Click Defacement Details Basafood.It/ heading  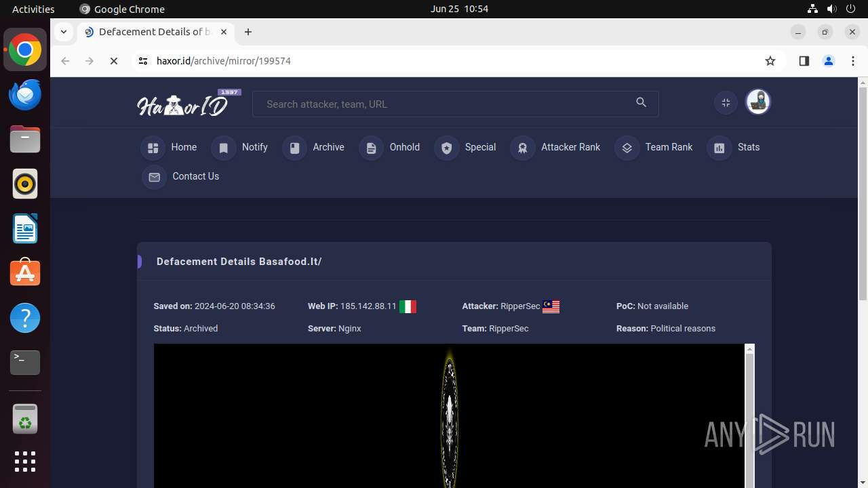tap(239, 262)
